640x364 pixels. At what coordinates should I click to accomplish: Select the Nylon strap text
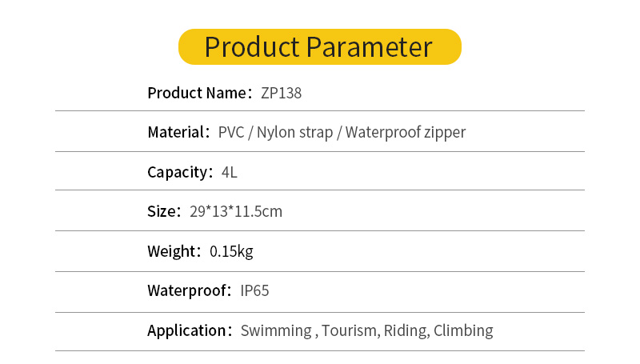[x=295, y=132]
